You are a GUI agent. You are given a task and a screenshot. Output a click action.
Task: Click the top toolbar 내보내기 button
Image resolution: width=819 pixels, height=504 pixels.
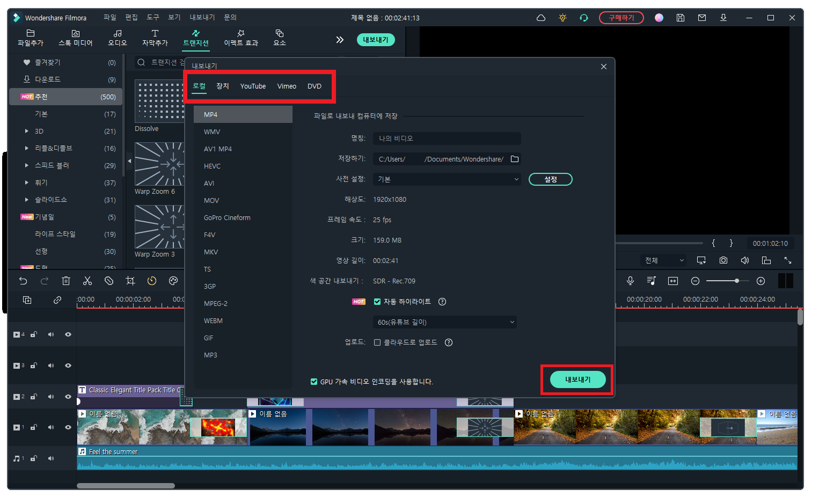(376, 40)
